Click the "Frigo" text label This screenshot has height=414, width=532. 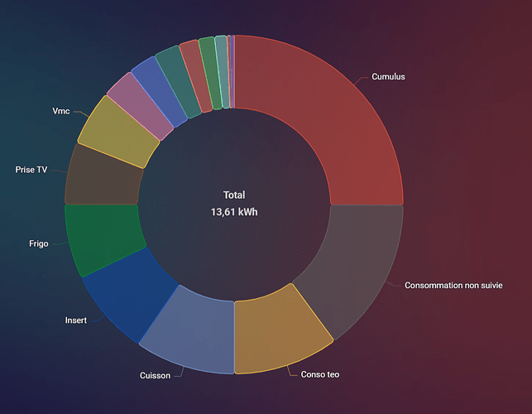[38, 243]
